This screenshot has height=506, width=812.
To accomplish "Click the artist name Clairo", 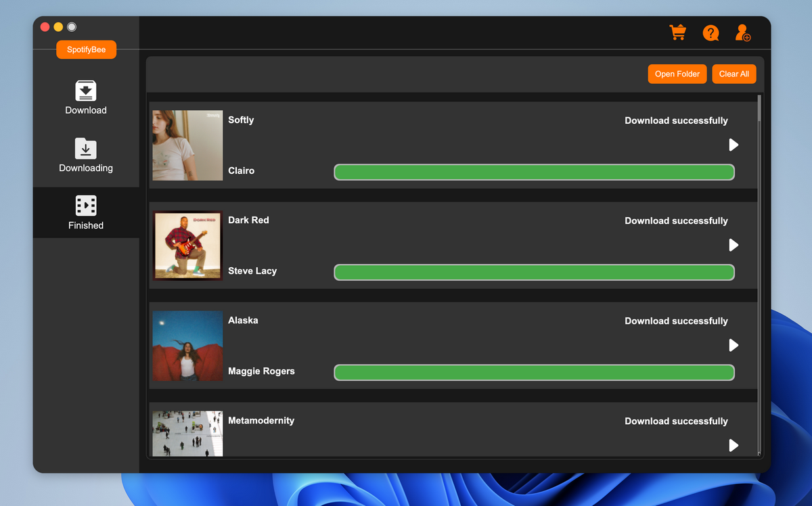I will [241, 170].
